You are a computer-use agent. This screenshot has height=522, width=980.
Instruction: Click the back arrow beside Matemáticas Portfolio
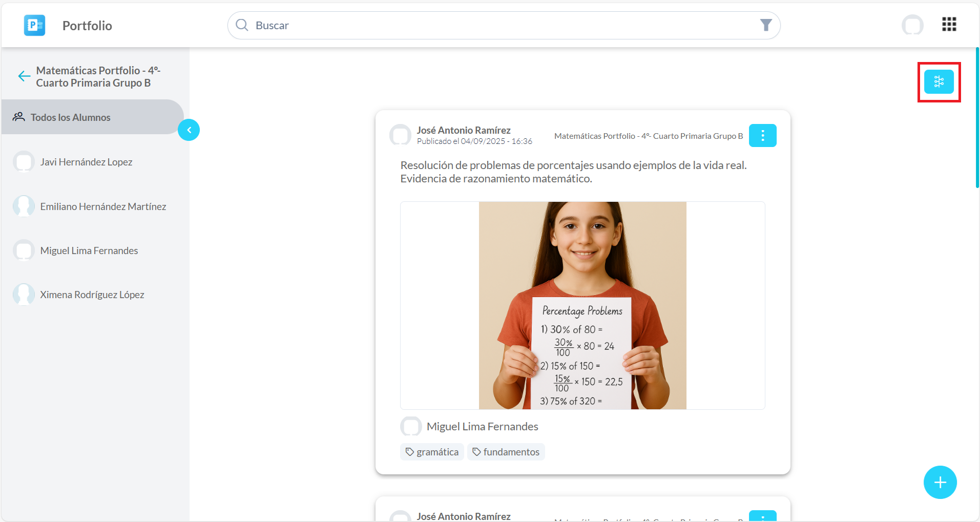pyautogui.click(x=24, y=76)
